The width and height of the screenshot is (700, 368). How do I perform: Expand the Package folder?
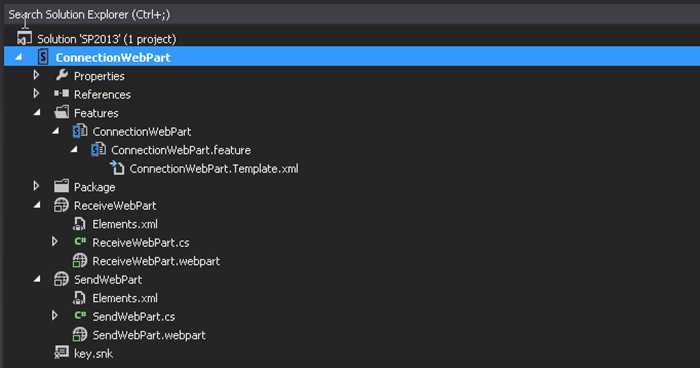click(x=36, y=186)
